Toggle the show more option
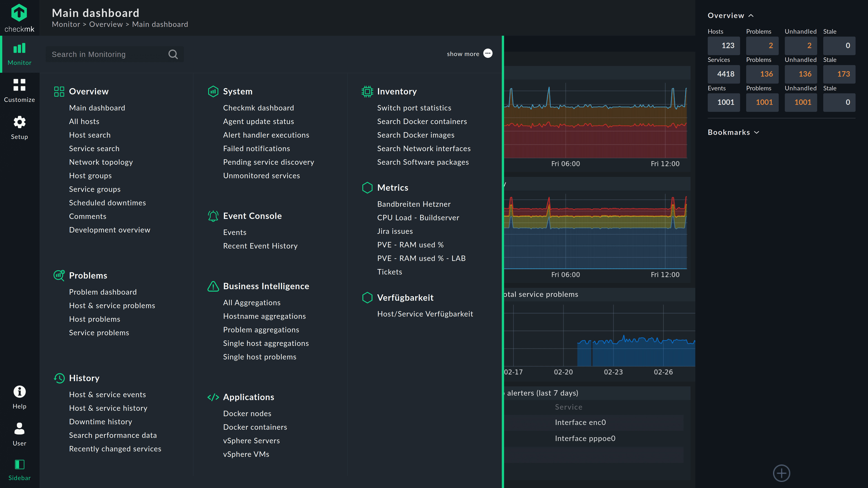The width and height of the screenshot is (868, 488). (488, 54)
